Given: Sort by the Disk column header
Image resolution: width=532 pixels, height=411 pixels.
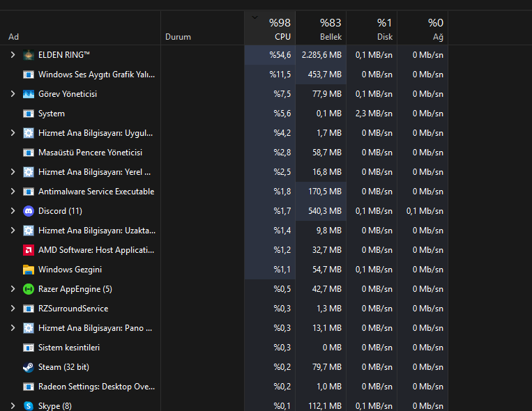Looking at the screenshot, I should coord(372,28).
